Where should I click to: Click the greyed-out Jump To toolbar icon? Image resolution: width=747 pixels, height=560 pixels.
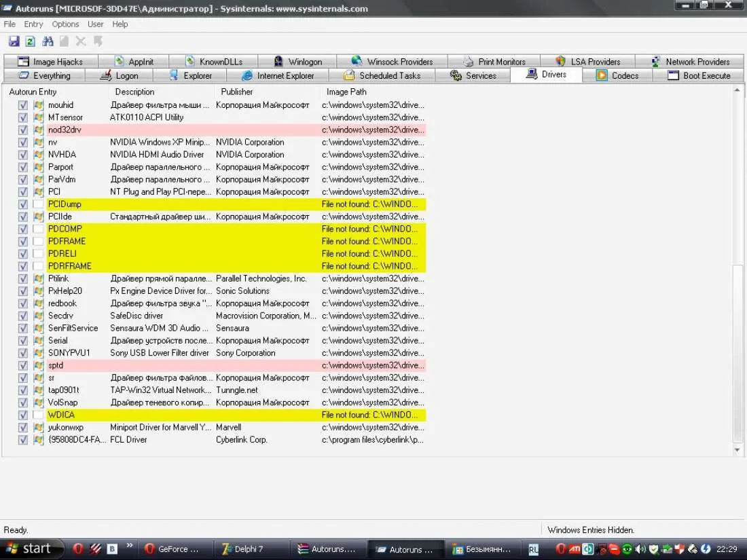[98, 41]
